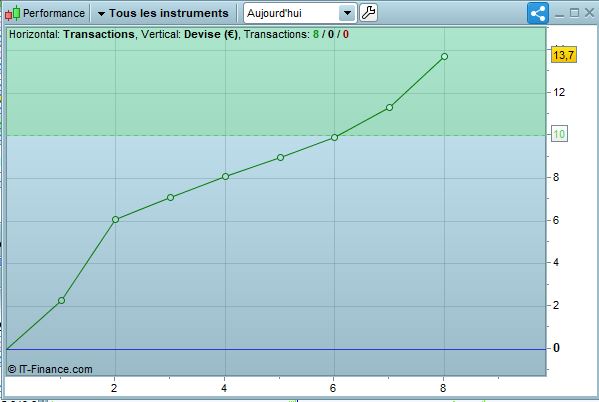Click the green winning transactions count 8

click(x=316, y=34)
